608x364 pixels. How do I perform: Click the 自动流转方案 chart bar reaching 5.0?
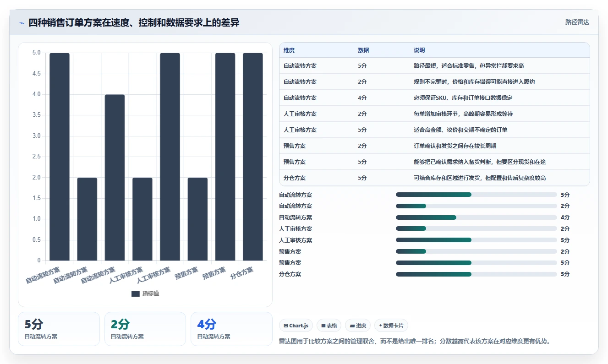(x=60, y=157)
